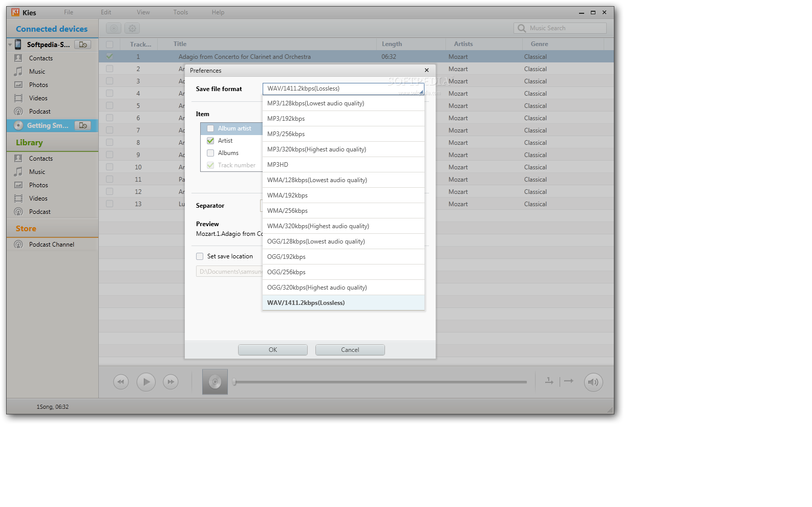Skip to the next track
Viewport: 812px width, 507px height.
point(170,382)
